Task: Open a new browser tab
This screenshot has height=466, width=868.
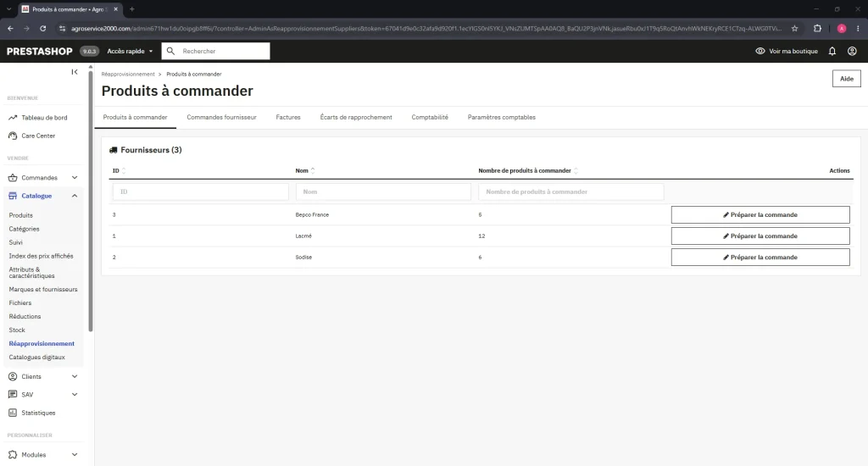Action: [x=131, y=9]
